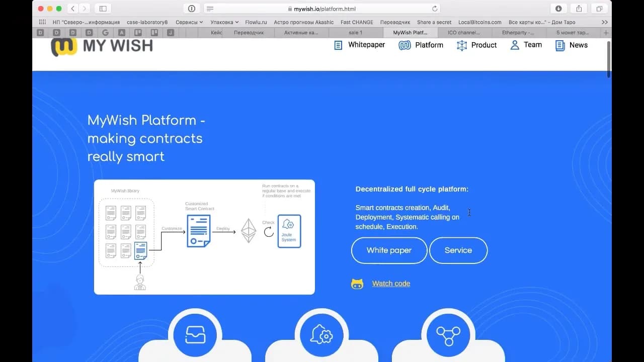The height and width of the screenshot is (362, 644).
Task: Open the LocalBitcoins.com bookmark
Action: pos(480,22)
